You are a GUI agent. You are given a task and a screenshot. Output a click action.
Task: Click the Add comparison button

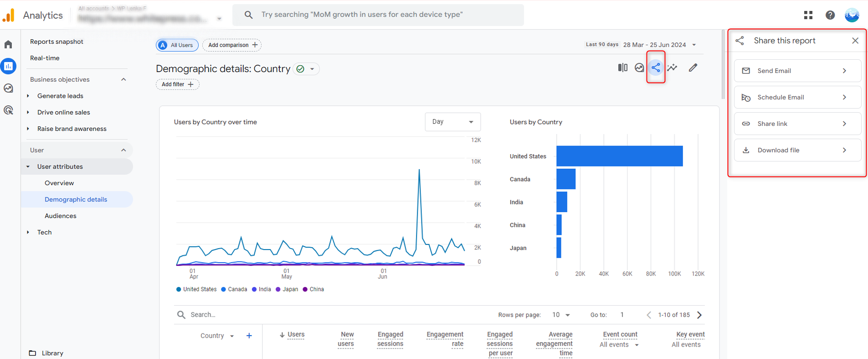click(x=232, y=45)
